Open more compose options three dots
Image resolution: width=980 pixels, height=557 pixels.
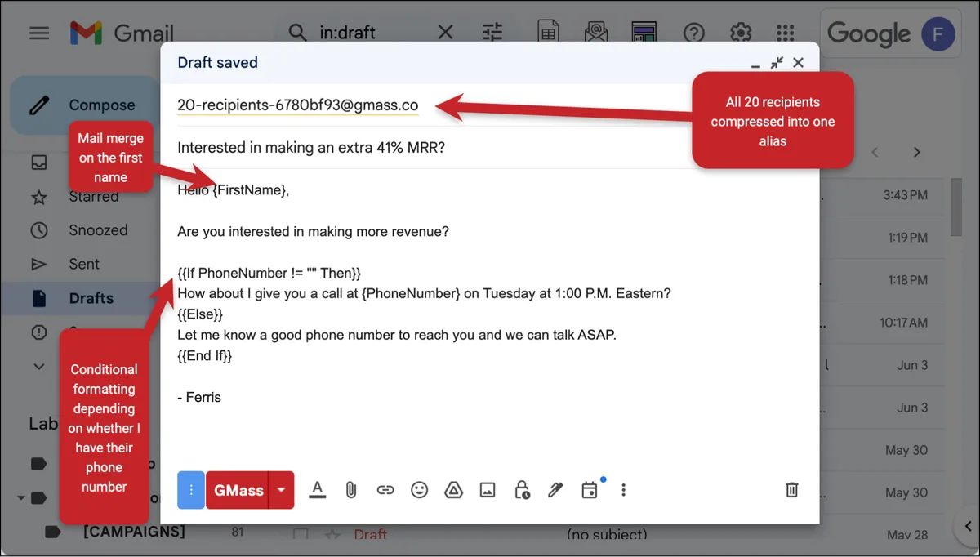click(x=624, y=490)
